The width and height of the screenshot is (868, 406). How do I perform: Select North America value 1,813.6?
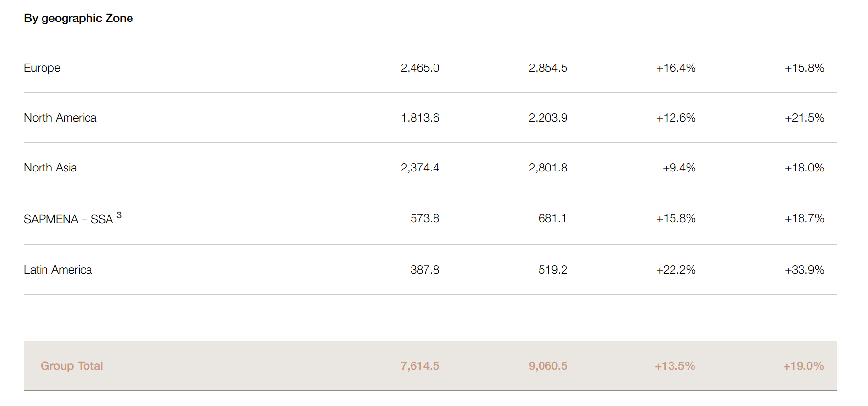[x=420, y=118]
